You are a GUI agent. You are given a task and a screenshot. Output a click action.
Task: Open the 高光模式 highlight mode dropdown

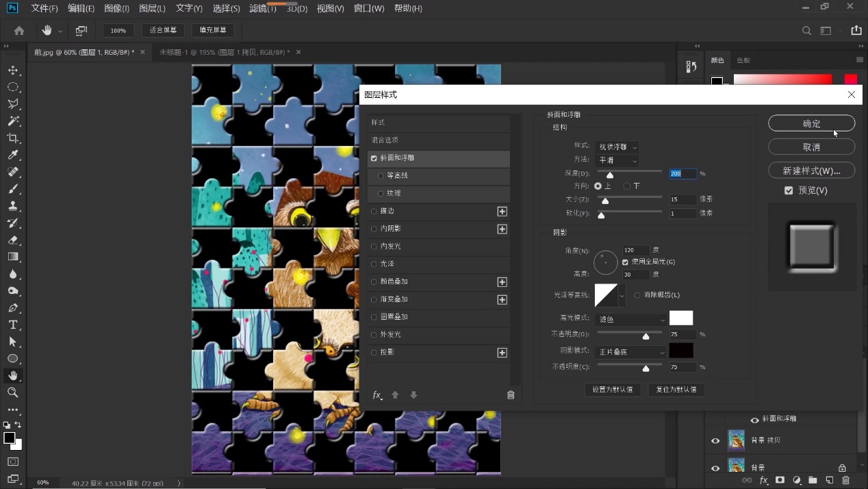630,320
